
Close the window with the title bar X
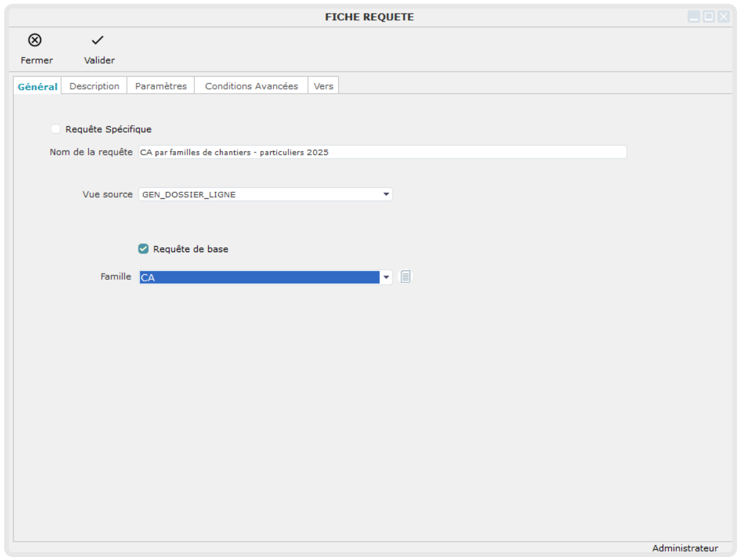pos(723,17)
